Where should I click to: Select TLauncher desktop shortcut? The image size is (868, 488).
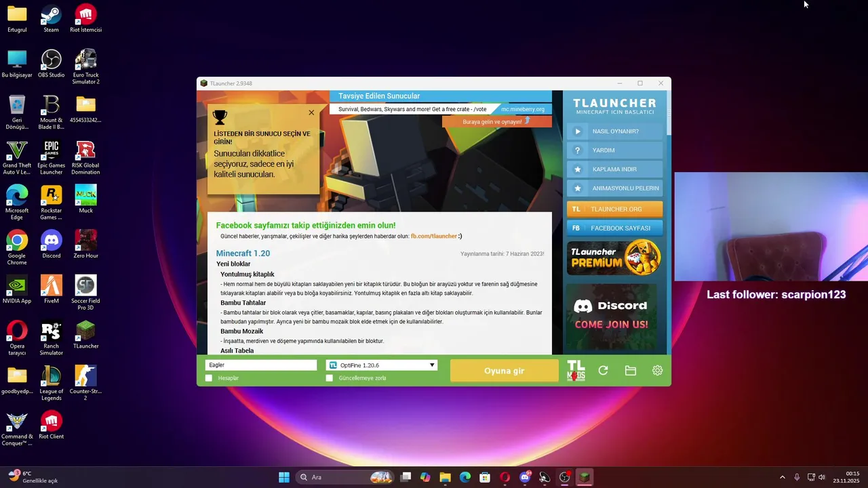[x=85, y=335]
